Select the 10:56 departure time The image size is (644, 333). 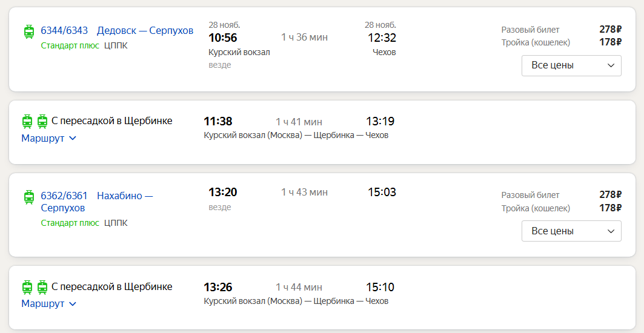222,38
